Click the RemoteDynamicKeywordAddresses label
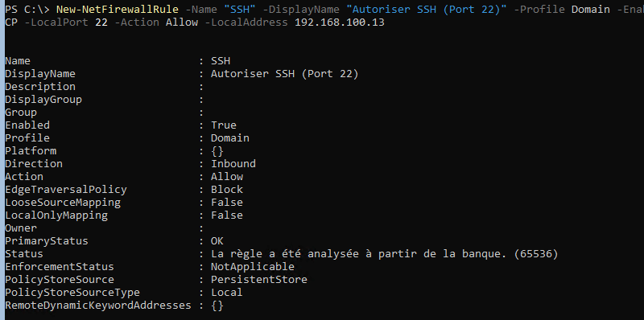644x320 pixels. 98,306
